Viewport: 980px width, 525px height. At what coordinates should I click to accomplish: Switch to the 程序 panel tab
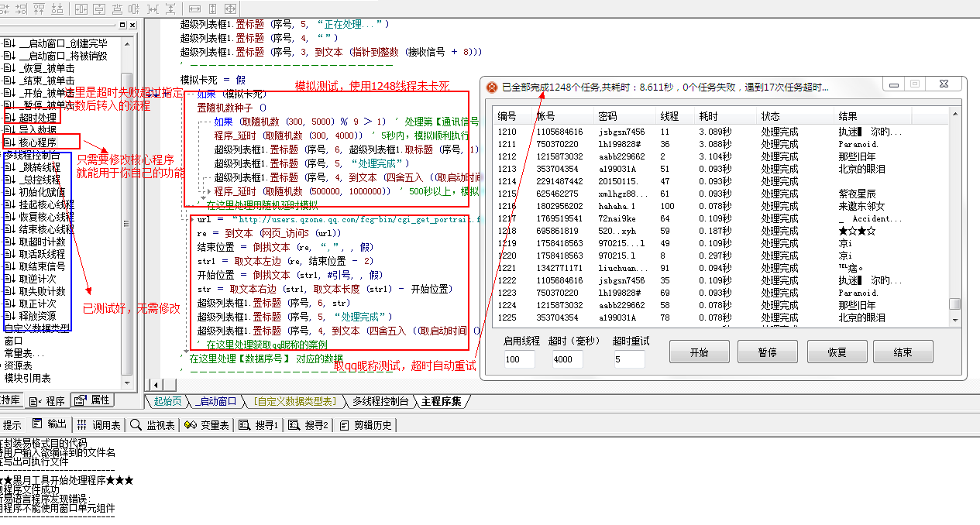(48, 400)
